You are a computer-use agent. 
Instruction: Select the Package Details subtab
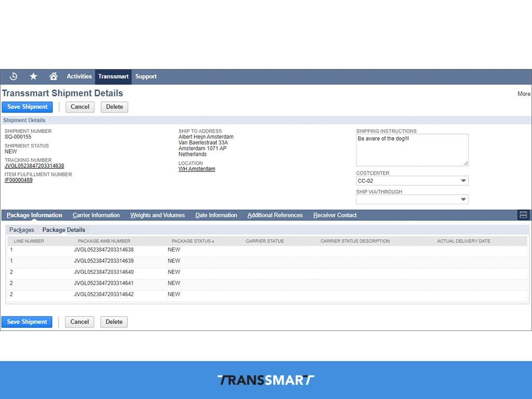point(64,230)
